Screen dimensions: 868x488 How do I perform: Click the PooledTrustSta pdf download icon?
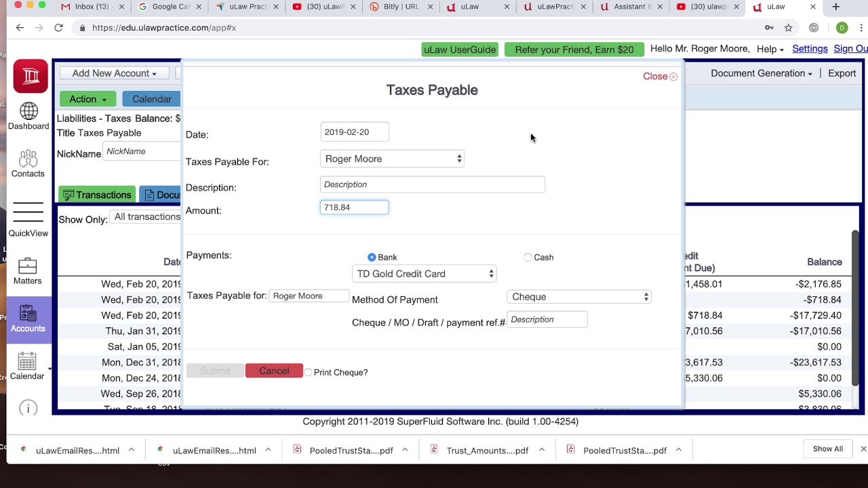coord(297,449)
